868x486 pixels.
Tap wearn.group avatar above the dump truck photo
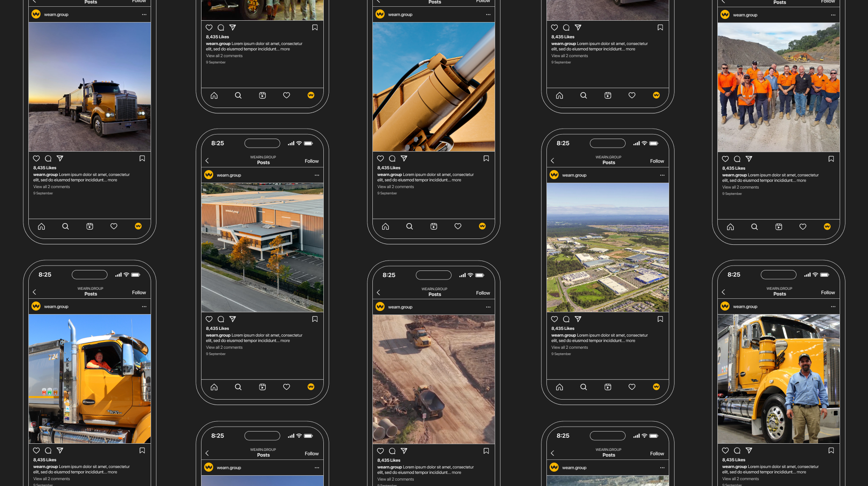(x=380, y=307)
